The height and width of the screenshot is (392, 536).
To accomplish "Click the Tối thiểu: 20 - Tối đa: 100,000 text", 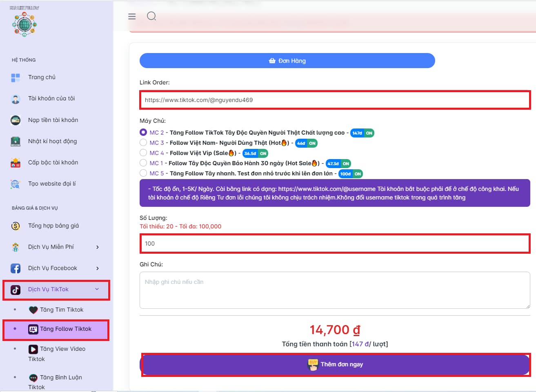I will 180,226.
